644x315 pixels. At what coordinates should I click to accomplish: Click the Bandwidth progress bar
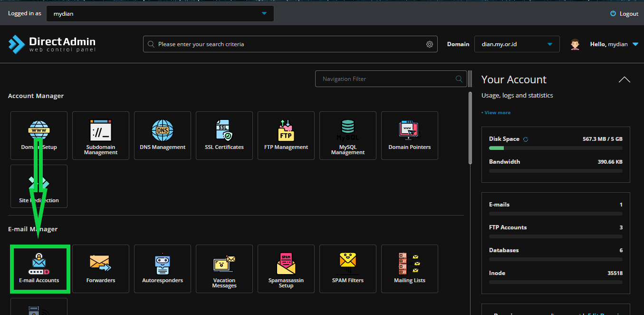click(556, 171)
